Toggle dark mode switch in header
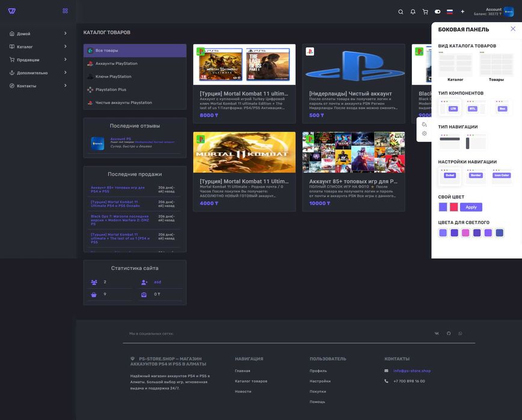Viewport: 522px width, 420px height. click(437, 11)
